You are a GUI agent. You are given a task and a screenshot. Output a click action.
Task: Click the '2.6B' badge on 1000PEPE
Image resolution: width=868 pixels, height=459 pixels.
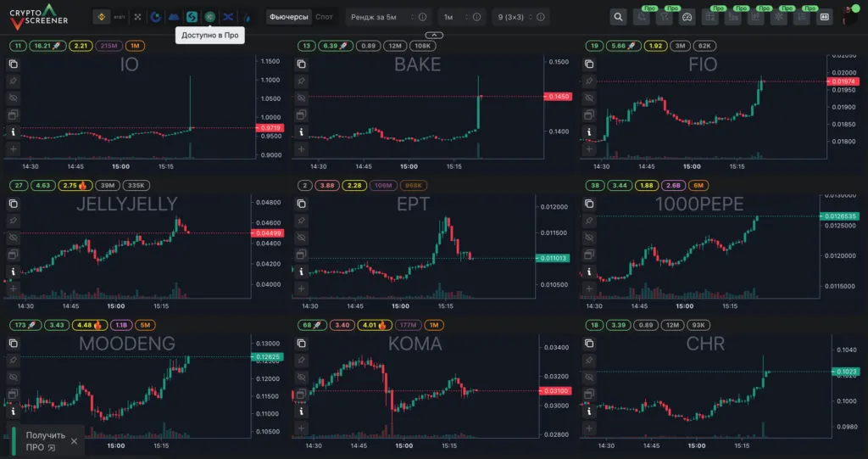pos(674,186)
